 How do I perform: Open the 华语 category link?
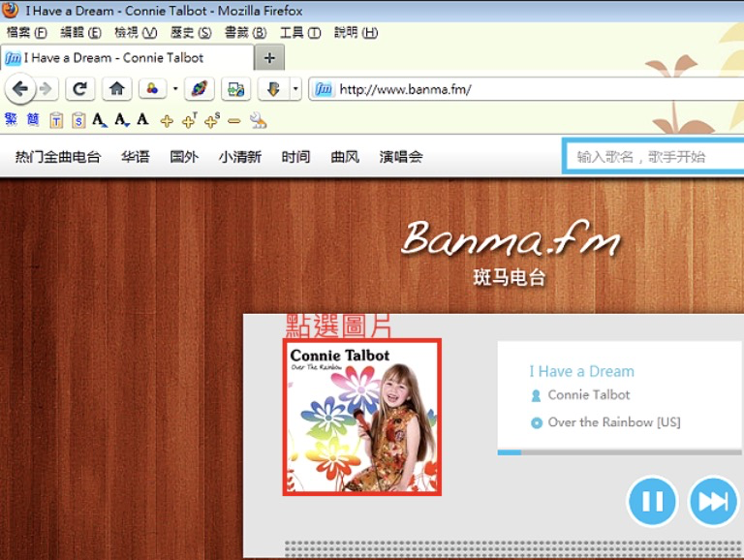coord(136,157)
